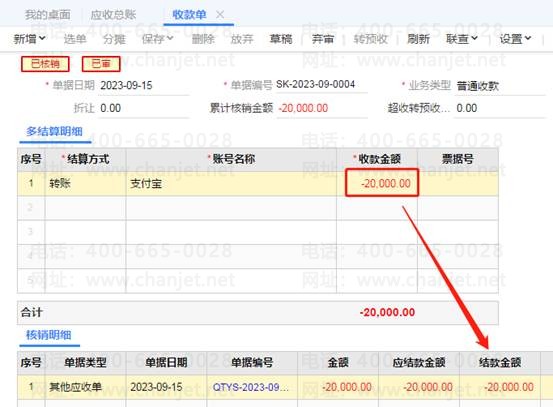Click the 弃审 toolbar button
This screenshot has width=553, height=407.
point(322,38)
